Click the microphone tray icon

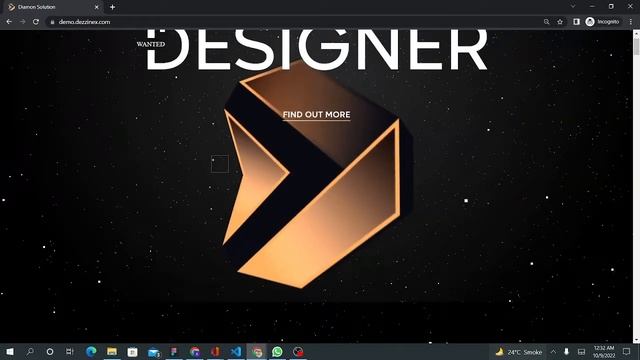(567, 352)
